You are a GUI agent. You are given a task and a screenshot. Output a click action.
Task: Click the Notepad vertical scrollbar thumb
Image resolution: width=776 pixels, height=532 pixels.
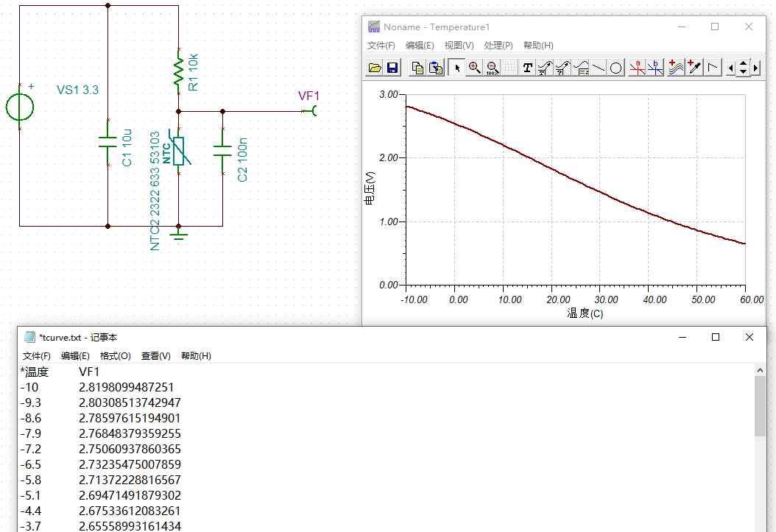(760, 406)
